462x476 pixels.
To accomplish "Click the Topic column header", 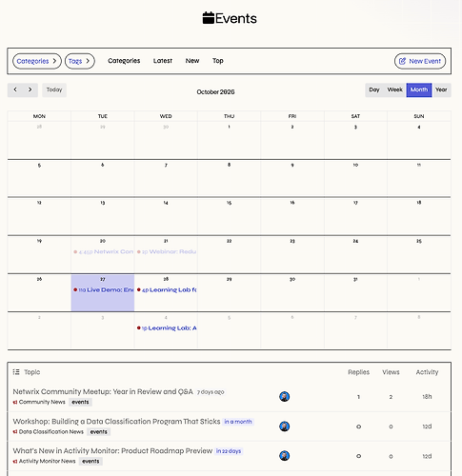I will coord(32,372).
